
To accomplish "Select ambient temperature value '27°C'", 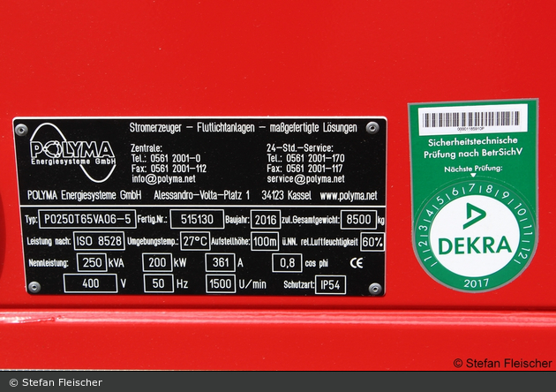I will click(x=195, y=242).
